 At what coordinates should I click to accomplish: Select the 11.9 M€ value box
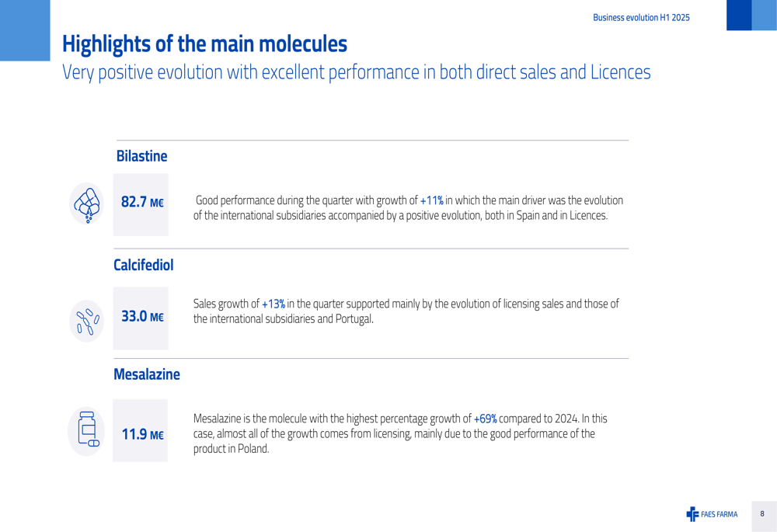tap(140, 430)
